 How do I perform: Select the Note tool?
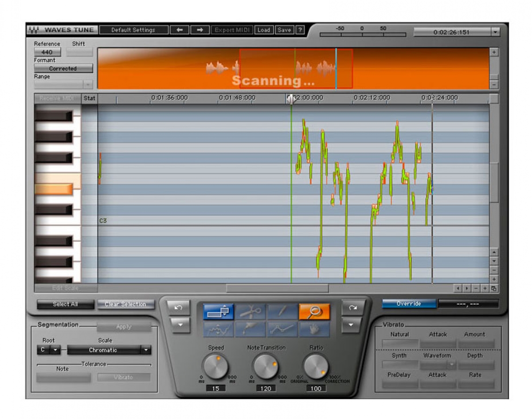[x=218, y=312]
